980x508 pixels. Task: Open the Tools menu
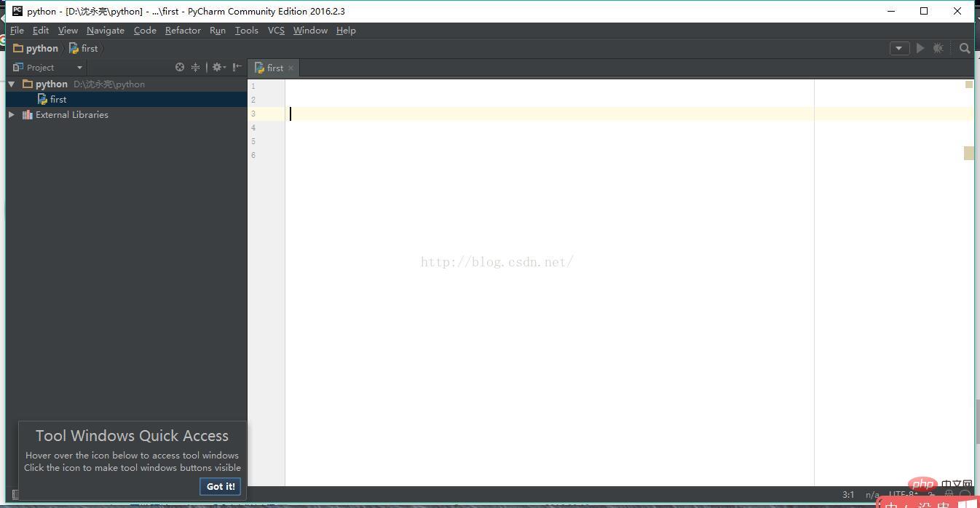pyautogui.click(x=247, y=31)
